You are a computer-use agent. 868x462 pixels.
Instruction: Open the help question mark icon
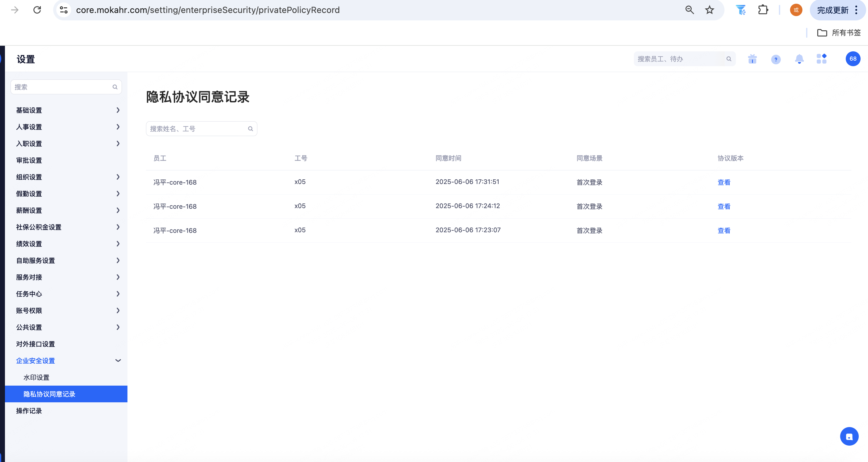coord(776,59)
